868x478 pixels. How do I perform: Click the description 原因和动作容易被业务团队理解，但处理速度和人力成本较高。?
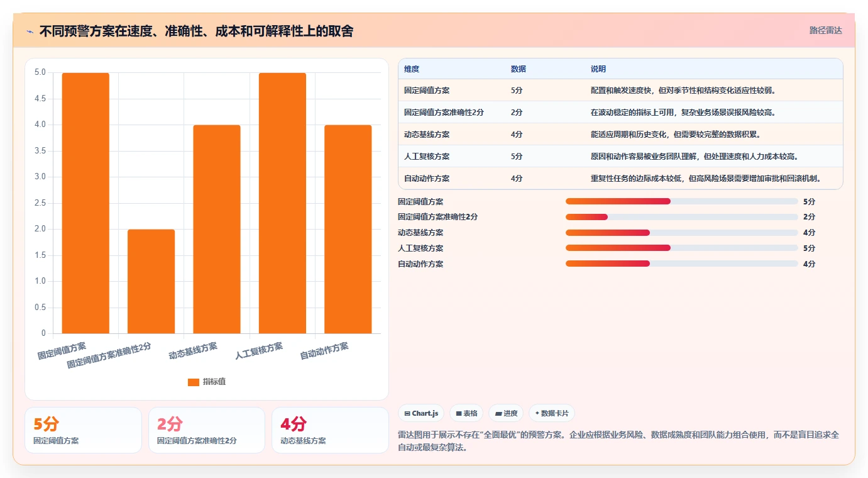coord(695,156)
